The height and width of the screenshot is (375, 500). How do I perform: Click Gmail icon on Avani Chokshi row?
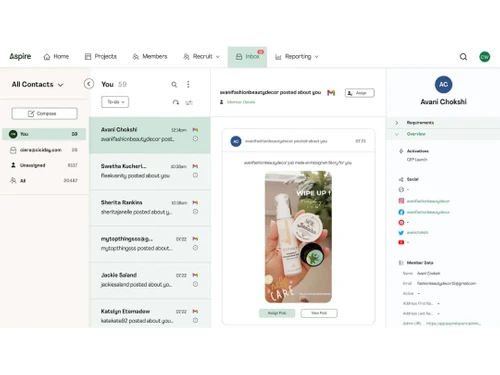(x=195, y=130)
